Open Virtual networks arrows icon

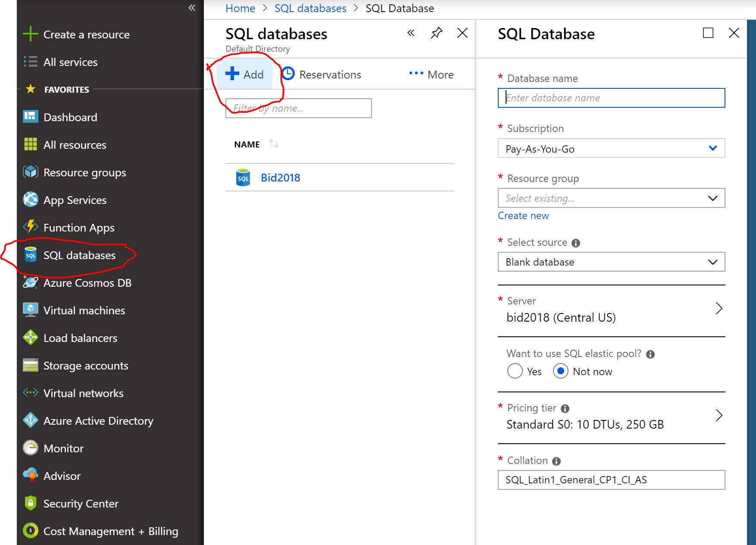click(x=31, y=393)
